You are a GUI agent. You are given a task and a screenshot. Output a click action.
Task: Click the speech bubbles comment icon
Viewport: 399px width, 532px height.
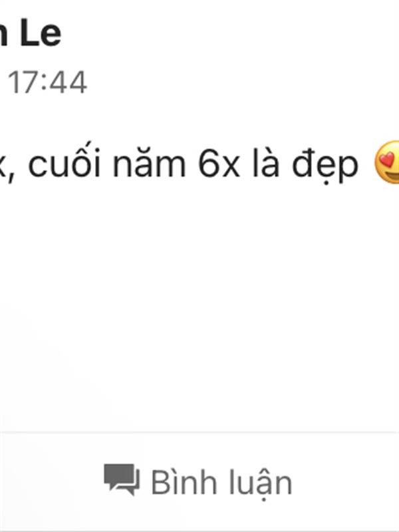(122, 479)
